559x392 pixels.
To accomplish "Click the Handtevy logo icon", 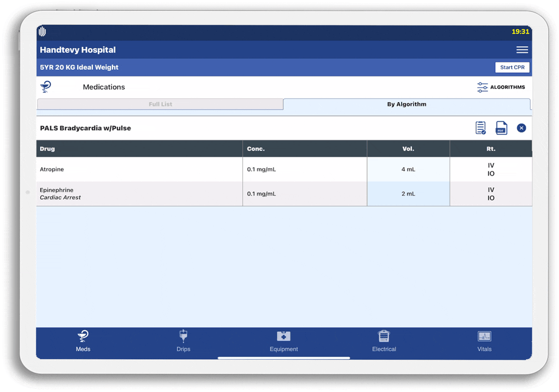I will pos(43,32).
